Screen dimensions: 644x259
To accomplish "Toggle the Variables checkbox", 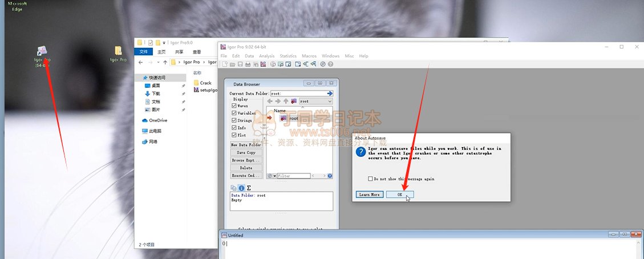I will pos(234,113).
